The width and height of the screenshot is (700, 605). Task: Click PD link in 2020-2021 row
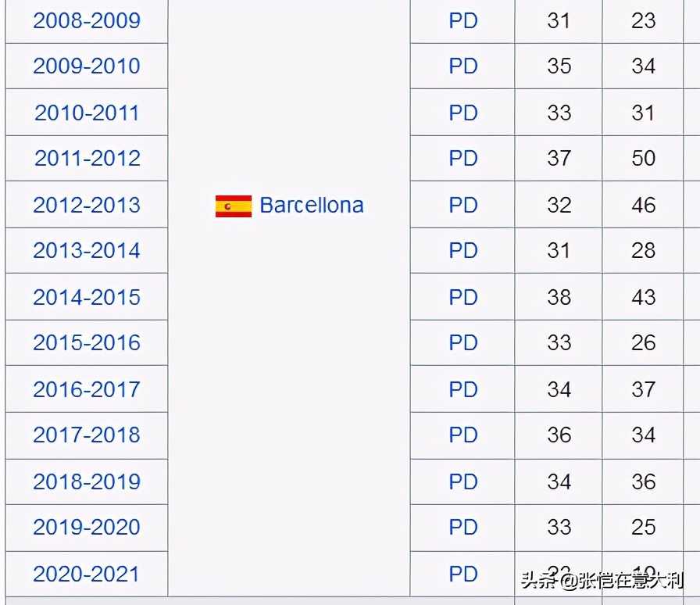(x=463, y=575)
